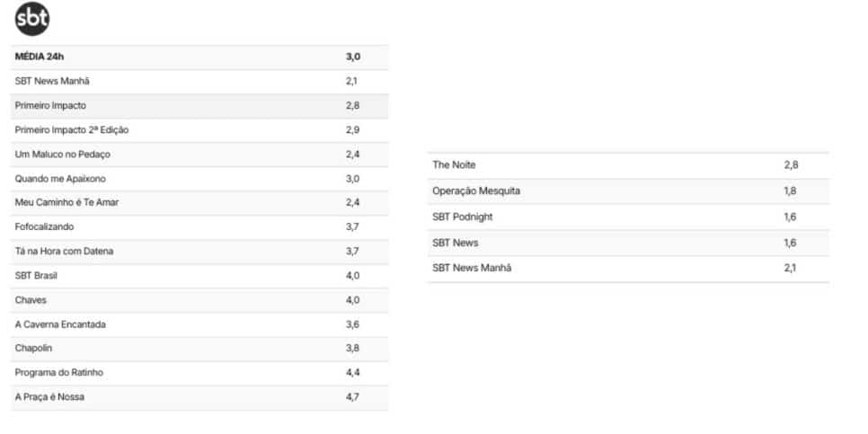Select the Chapolin row
Screen dimensions: 868x434
click(x=199, y=349)
